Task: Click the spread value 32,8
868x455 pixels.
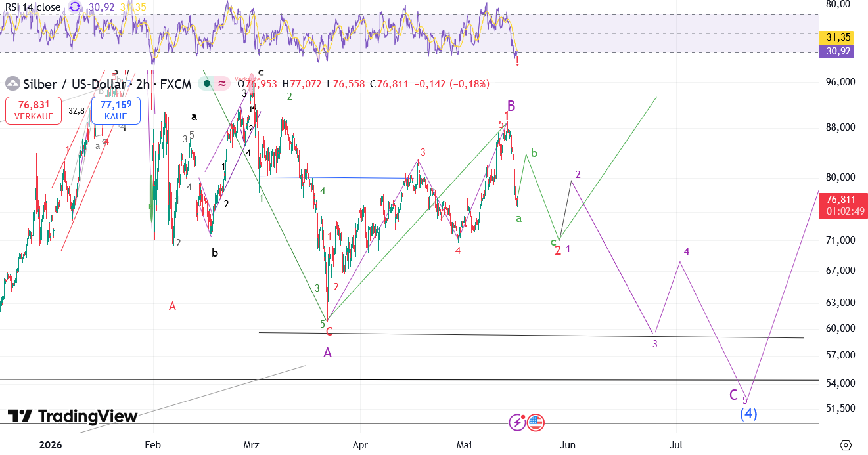Action: [76, 111]
